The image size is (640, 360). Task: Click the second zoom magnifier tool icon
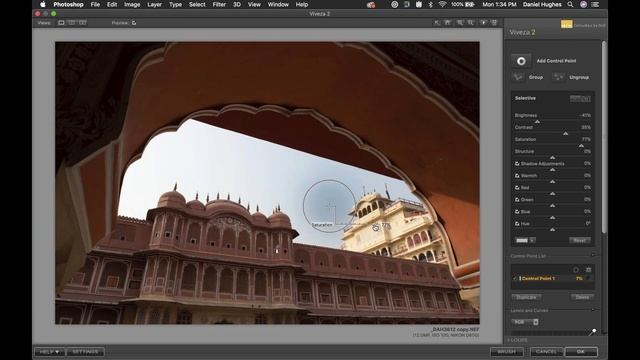point(471,23)
